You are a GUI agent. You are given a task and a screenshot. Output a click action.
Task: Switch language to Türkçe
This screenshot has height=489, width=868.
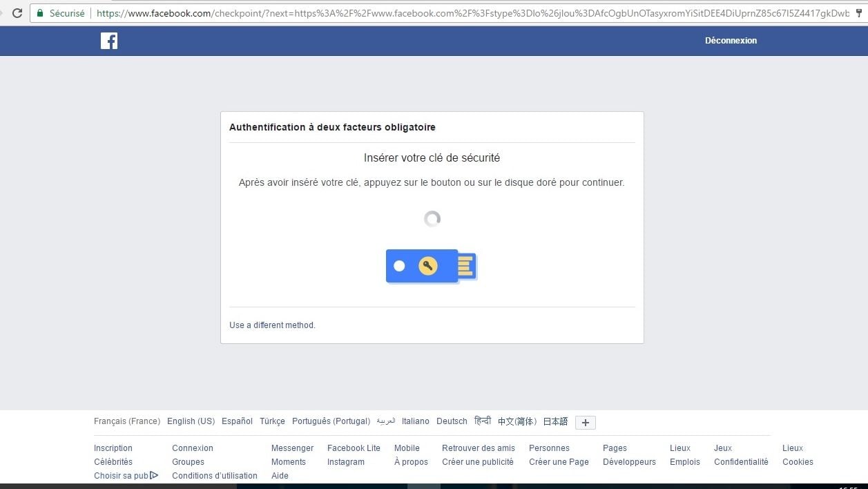(272, 421)
